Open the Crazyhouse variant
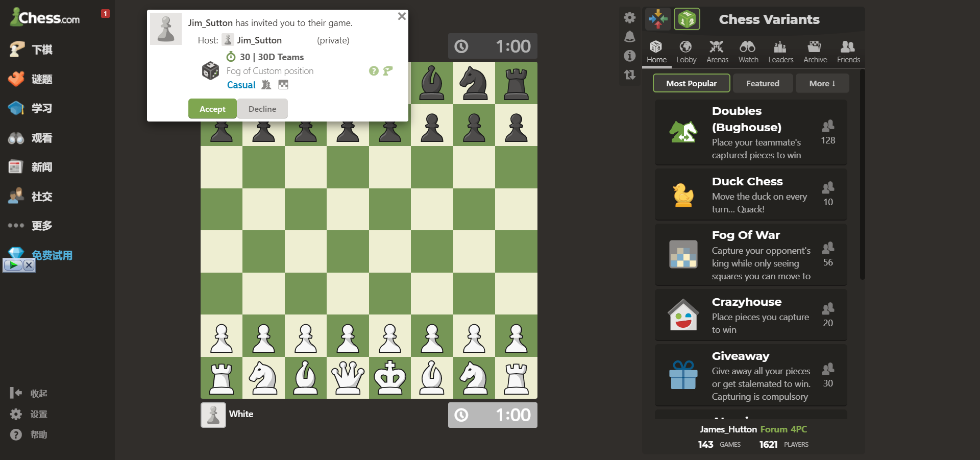The width and height of the screenshot is (980, 460). click(751, 315)
